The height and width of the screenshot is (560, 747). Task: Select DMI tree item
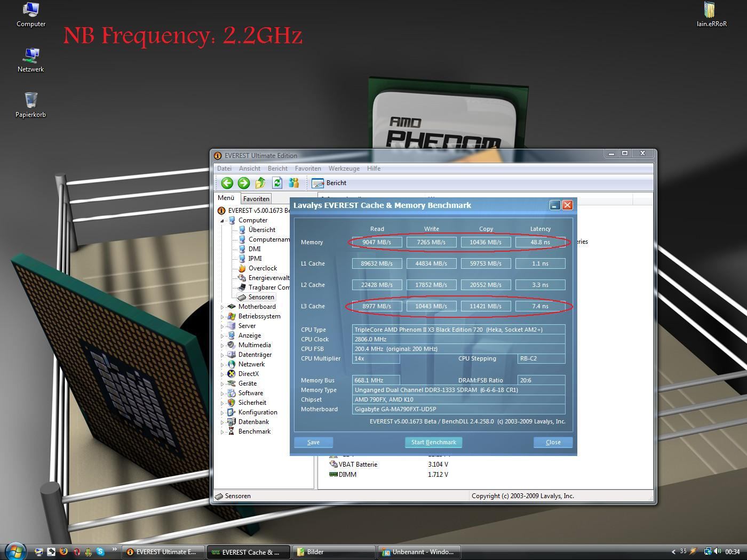255,249
